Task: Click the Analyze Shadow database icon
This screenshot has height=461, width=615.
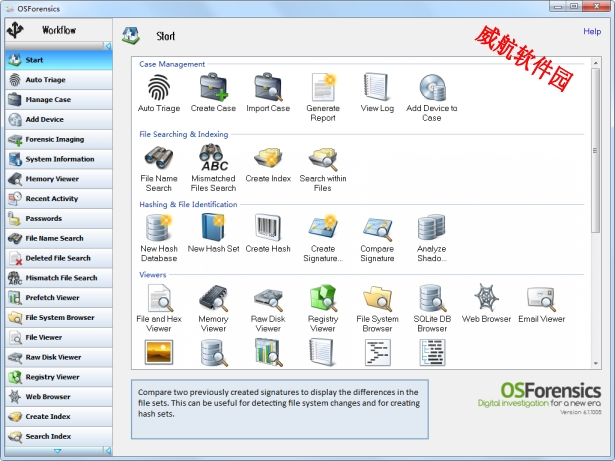Action: (x=431, y=228)
